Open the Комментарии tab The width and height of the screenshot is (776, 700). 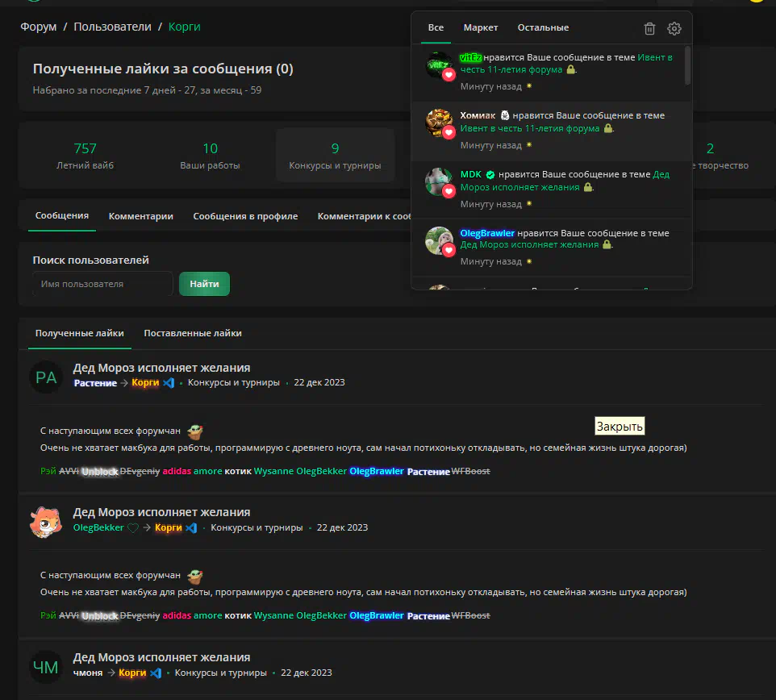point(141,216)
